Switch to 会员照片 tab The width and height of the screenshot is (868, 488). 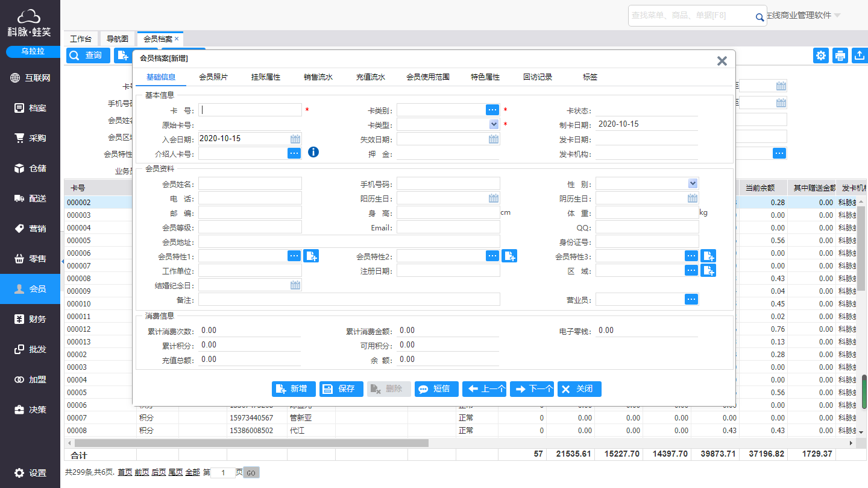(x=213, y=77)
